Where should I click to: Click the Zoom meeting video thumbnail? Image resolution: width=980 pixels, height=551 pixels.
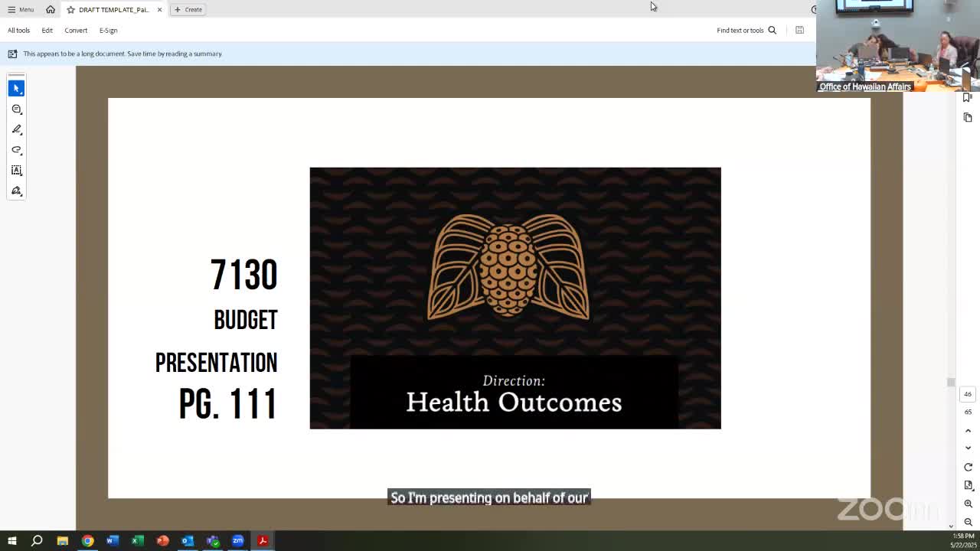[898, 46]
